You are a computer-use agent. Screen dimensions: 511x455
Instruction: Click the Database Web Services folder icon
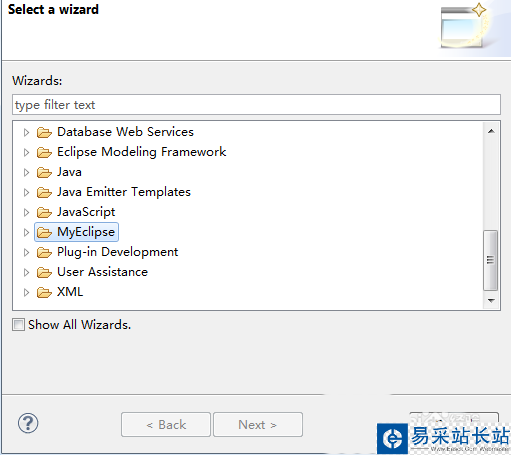tap(44, 132)
